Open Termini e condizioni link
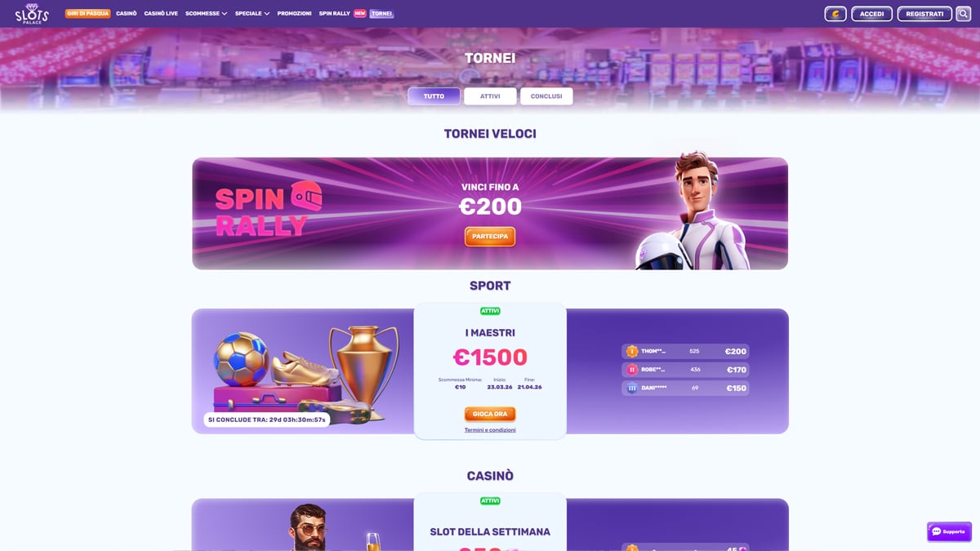 490,430
